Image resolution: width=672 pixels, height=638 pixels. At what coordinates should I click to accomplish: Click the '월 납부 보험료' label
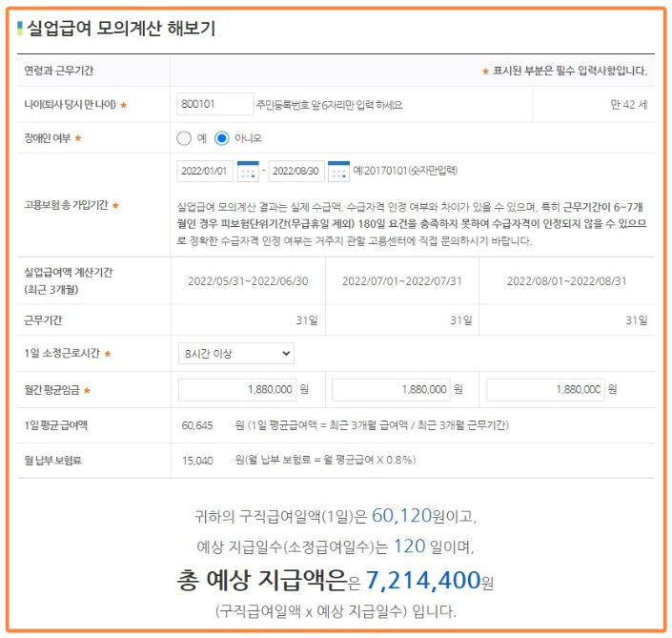[x=52, y=461]
